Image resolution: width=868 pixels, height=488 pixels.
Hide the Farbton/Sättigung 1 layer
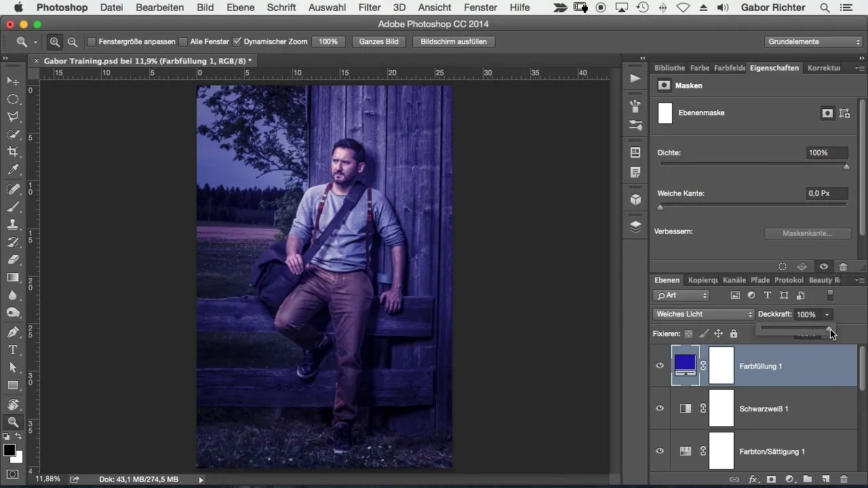[659, 451]
